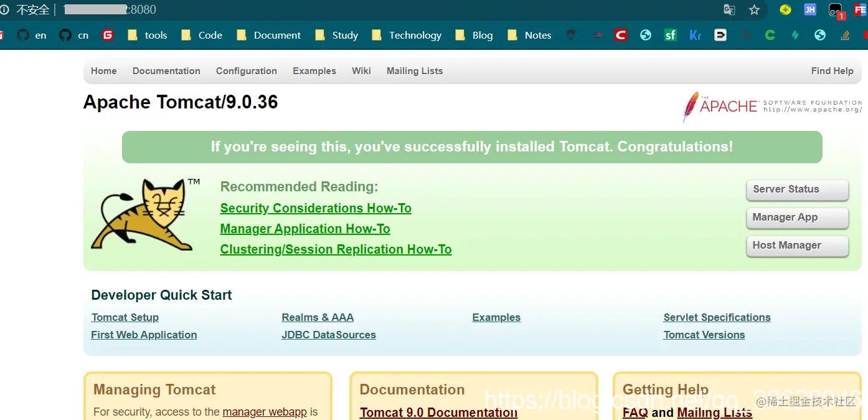Open the dark red Om-symbol bookmark
This screenshot has height=420, width=868.
coord(745,36)
